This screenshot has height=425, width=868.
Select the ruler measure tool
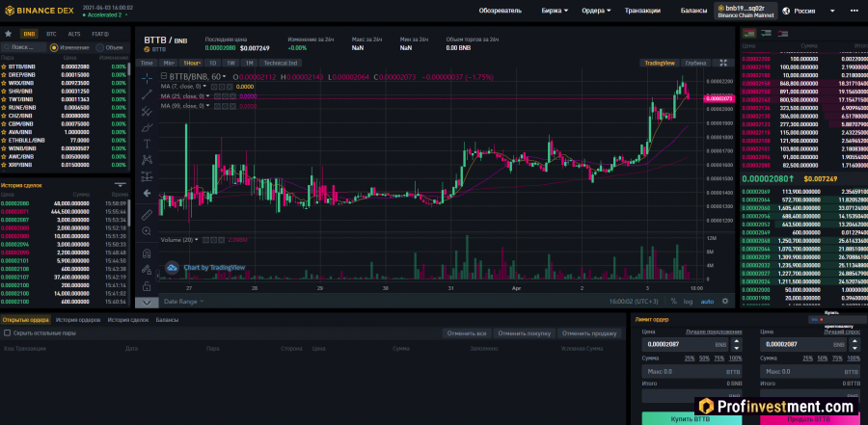[147, 214]
